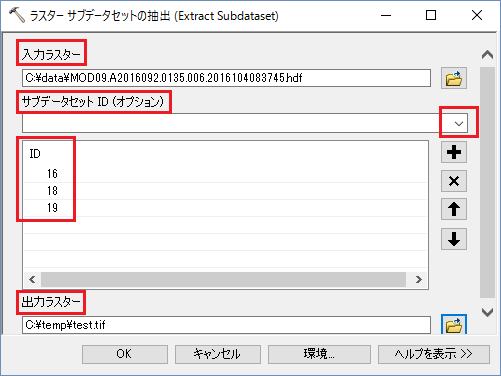Click the 入力ラスター label
The image size is (501, 376).
tap(51, 54)
